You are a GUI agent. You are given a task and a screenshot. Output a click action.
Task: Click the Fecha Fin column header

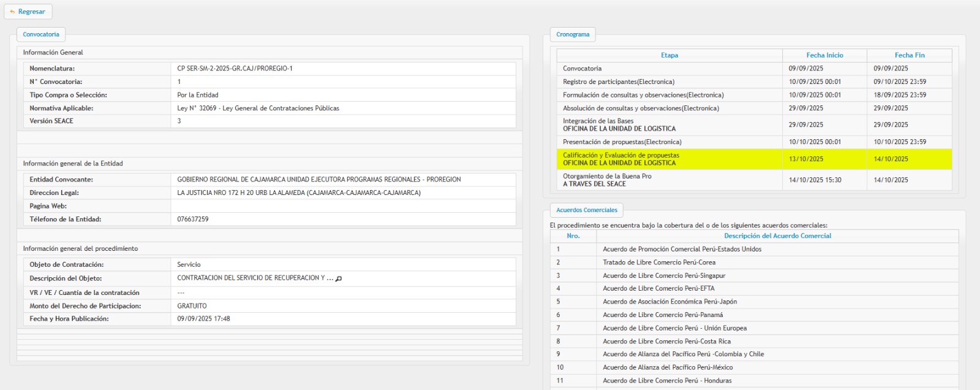pos(909,55)
